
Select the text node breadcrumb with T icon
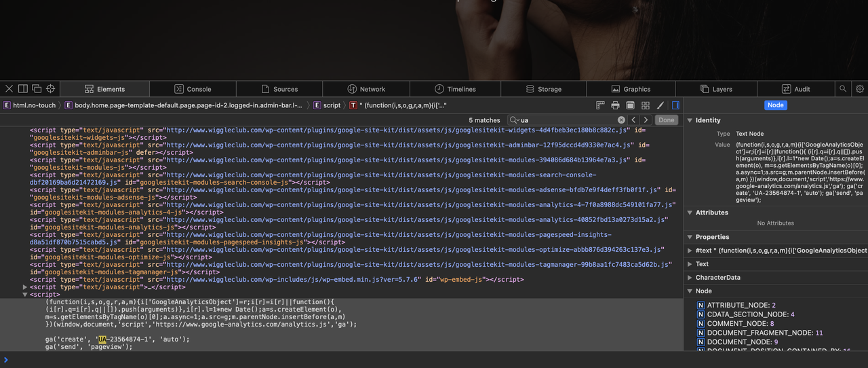click(398, 105)
